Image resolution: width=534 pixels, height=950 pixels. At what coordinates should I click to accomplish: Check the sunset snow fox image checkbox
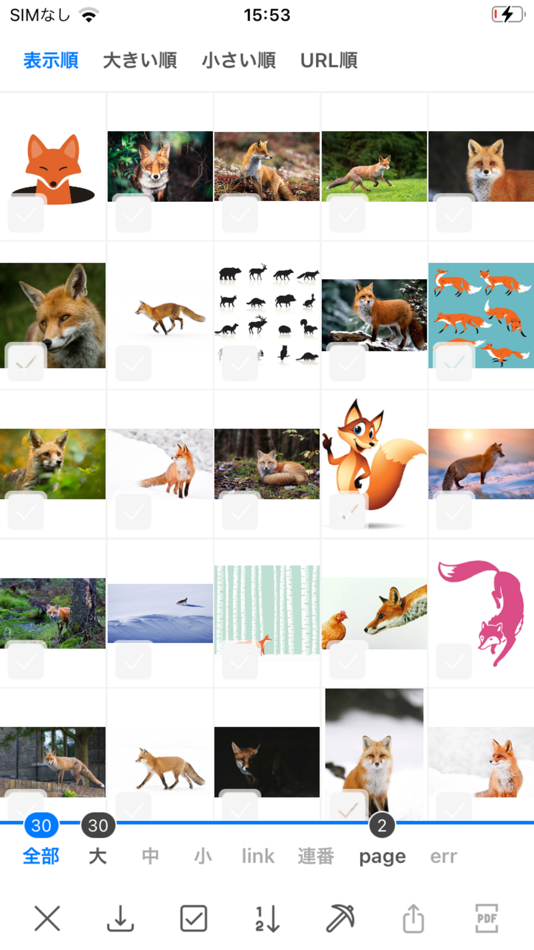(x=454, y=511)
